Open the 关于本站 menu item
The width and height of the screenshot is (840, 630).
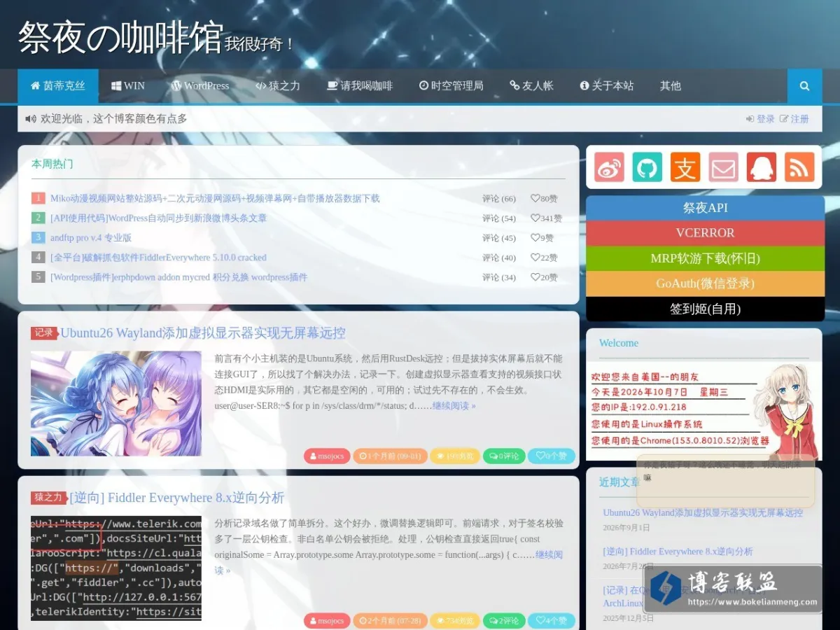coord(607,86)
